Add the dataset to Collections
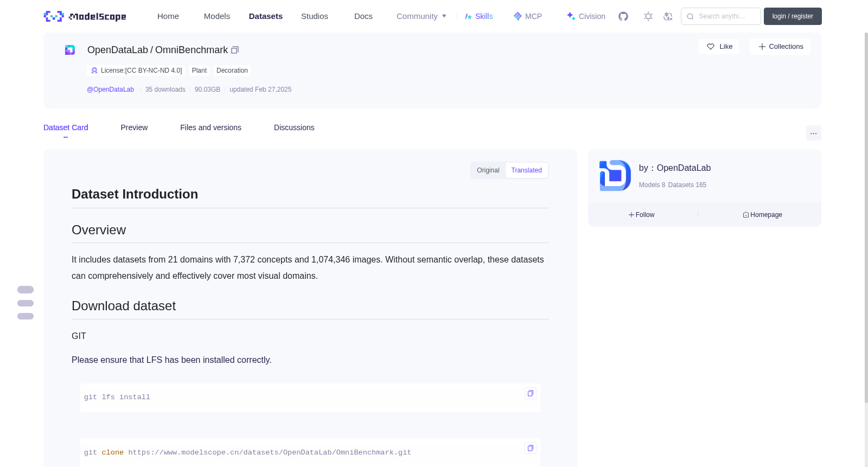 point(780,47)
